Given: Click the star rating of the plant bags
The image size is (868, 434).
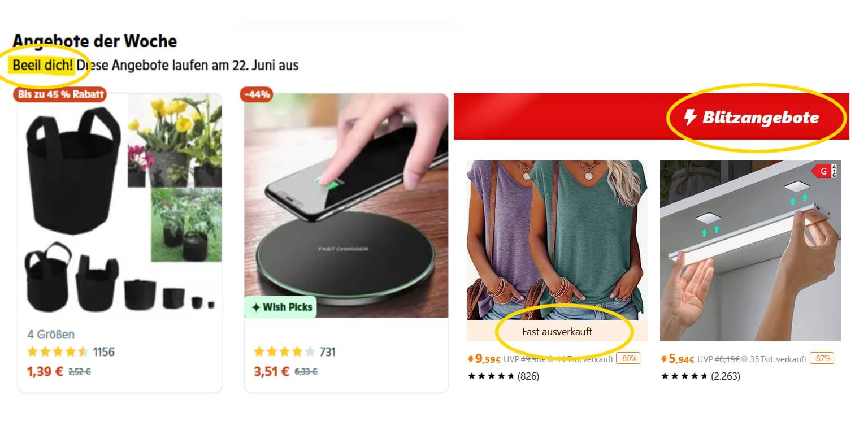Looking at the screenshot, I should (58, 352).
